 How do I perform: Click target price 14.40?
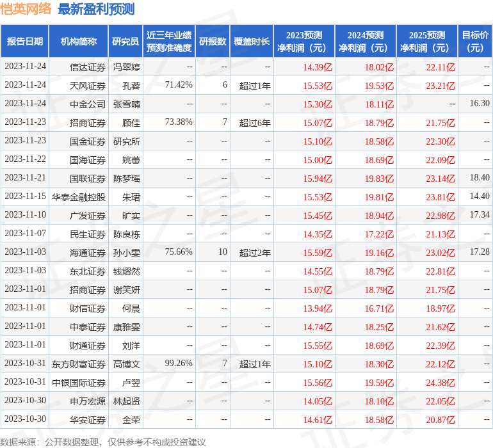coord(480,196)
